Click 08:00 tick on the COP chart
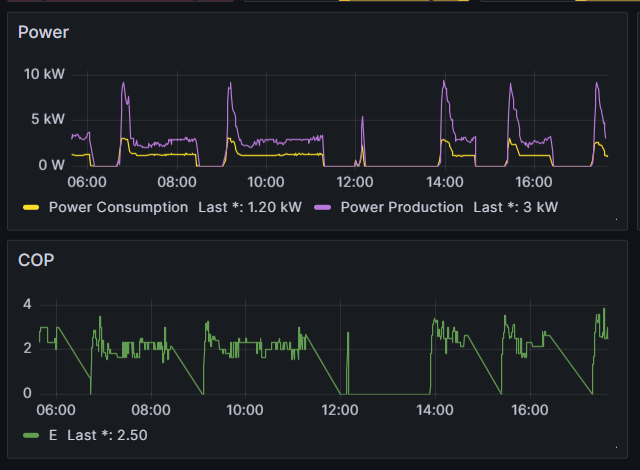640x470 pixels. pos(151,410)
